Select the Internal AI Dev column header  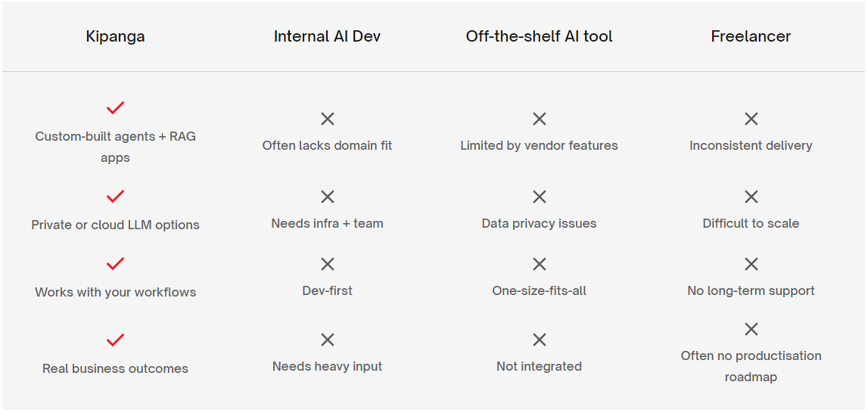[327, 36]
